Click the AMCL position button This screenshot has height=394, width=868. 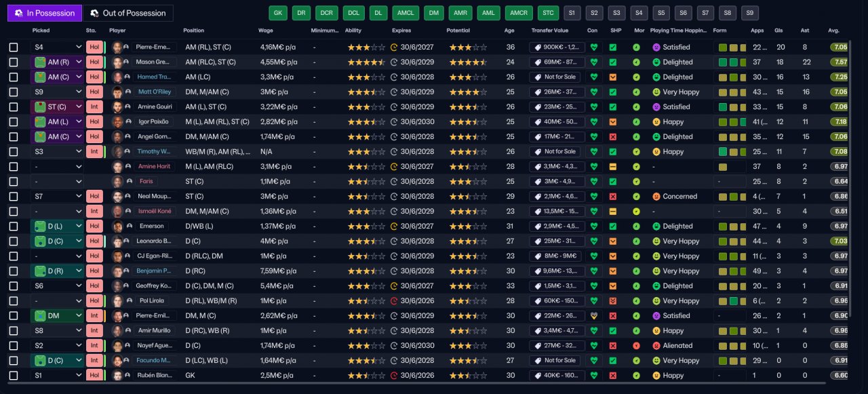point(406,13)
